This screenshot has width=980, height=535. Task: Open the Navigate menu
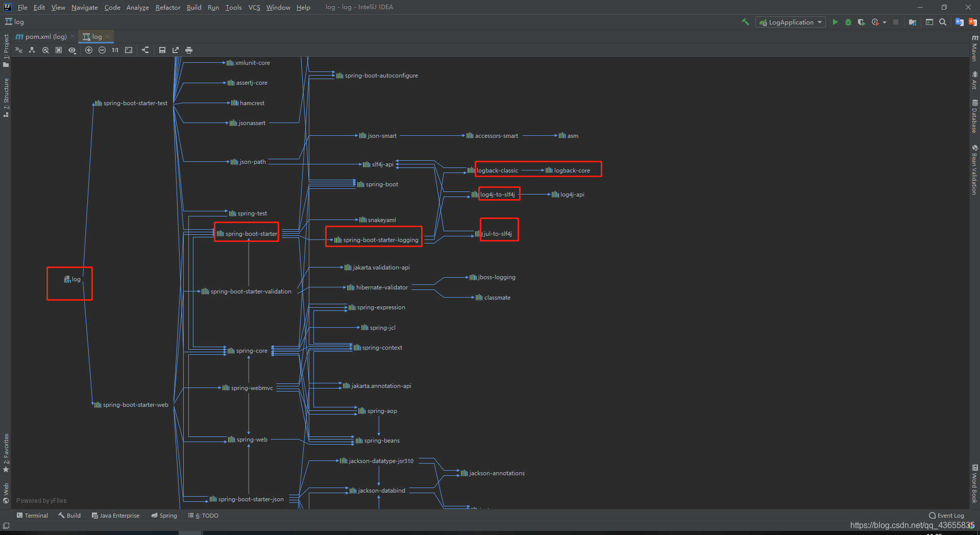pyautogui.click(x=85, y=7)
